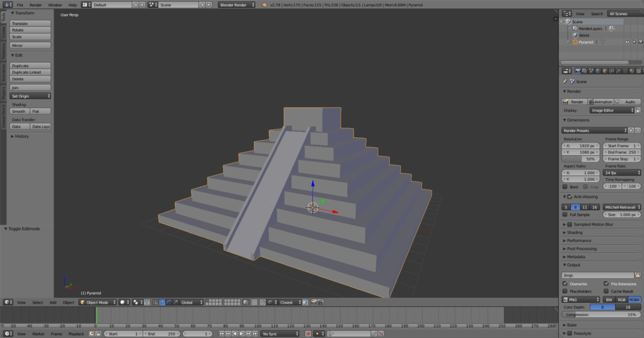The width and height of the screenshot is (644, 338).
Task: Open the Object properties cube tab icon
Action: coord(605,71)
